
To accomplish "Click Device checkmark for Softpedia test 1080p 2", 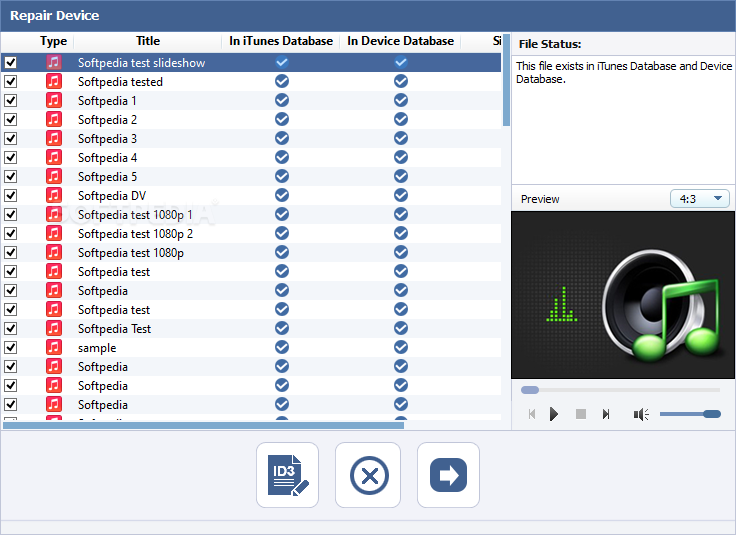I will pyautogui.click(x=401, y=233).
